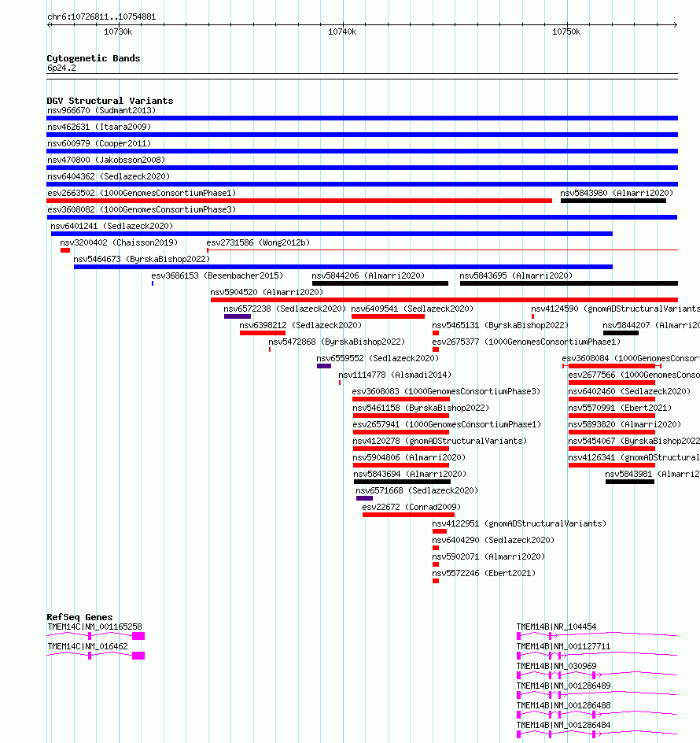Image resolution: width=700 pixels, height=743 pixels.
Task: Click the nsv5464673 (ByrskaBishop2022) blue bar
Action: click(x=344, y=267)
